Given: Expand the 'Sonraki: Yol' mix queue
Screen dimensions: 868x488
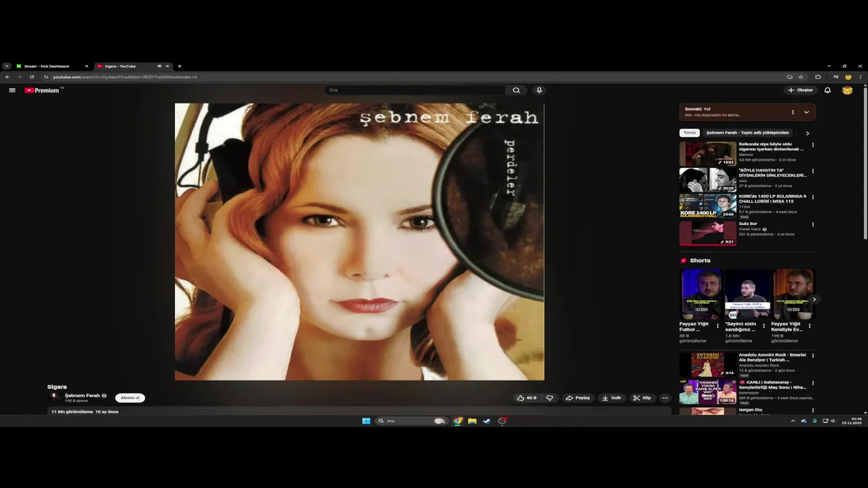Looking at the screenshot, I should (x=806, y=112).
